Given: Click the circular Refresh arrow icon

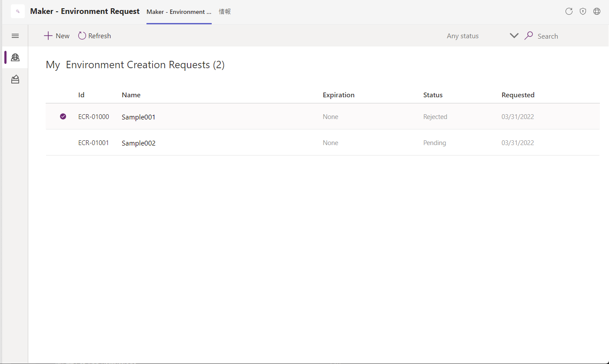Looking at the screenshot, I should coord(82,36).
